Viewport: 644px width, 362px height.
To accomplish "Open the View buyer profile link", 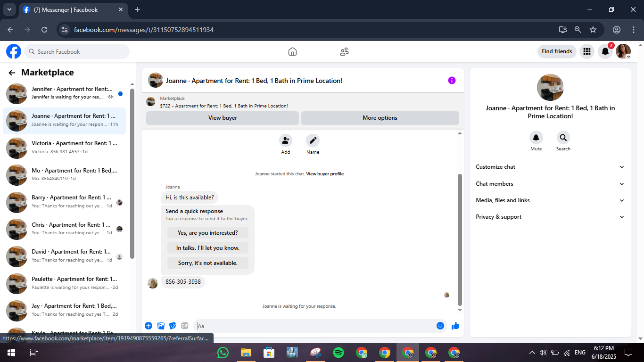I will 325,174.
